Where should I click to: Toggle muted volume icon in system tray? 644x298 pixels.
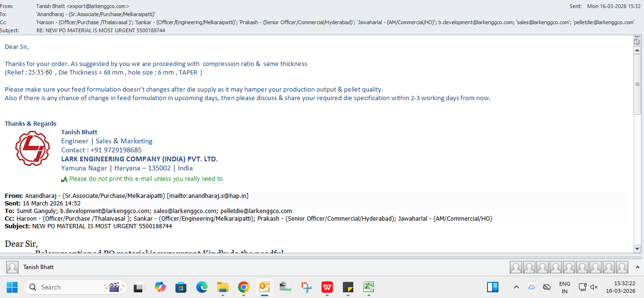[594, 287]
